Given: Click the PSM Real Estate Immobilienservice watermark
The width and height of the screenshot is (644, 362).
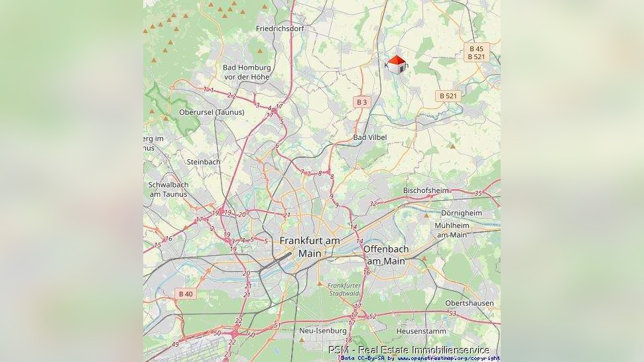Looking at the screenshot, I should [x=409, y=350].
